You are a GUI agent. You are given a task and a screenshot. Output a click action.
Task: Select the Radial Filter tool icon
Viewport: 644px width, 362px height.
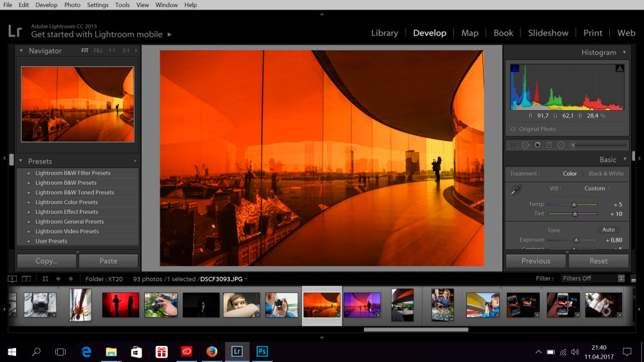click(561, 145)
